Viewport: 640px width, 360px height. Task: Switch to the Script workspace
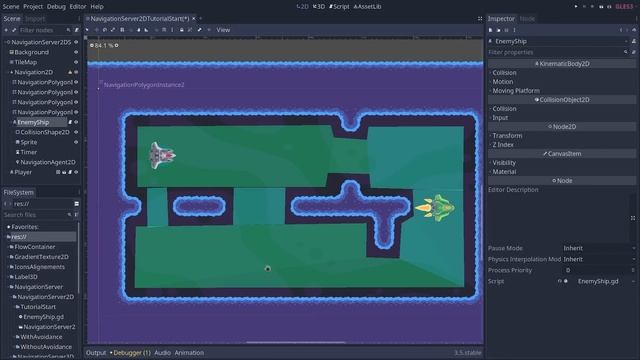(x=339, y=7)
